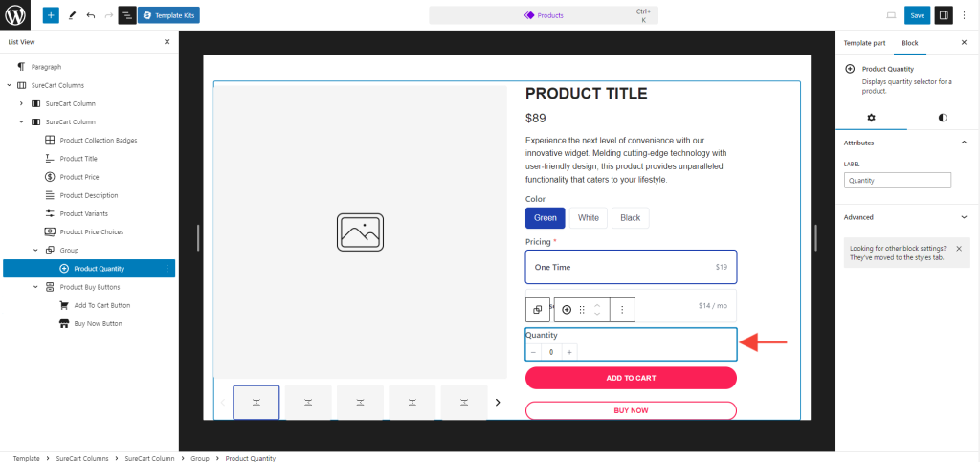
Task: Click the Save button
Action: click(x=917, y=15)
